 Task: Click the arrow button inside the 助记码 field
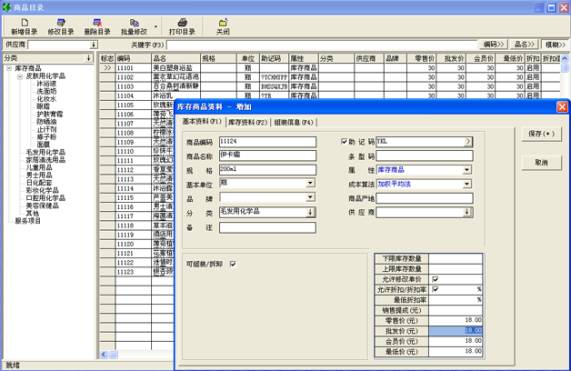(468, 141)
